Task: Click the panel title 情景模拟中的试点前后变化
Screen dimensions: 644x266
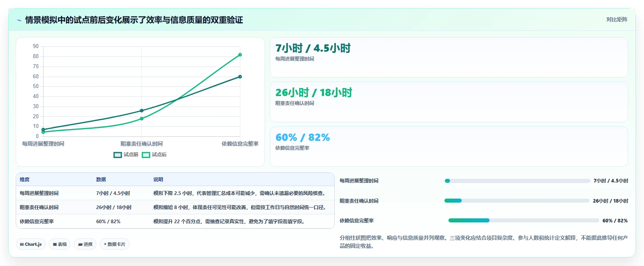Action: pos(134,20)
